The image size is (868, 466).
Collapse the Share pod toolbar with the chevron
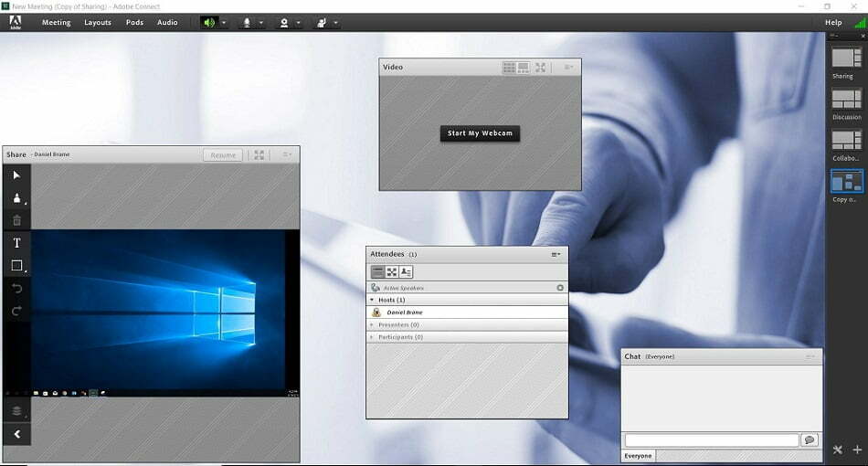coord(17,434)
